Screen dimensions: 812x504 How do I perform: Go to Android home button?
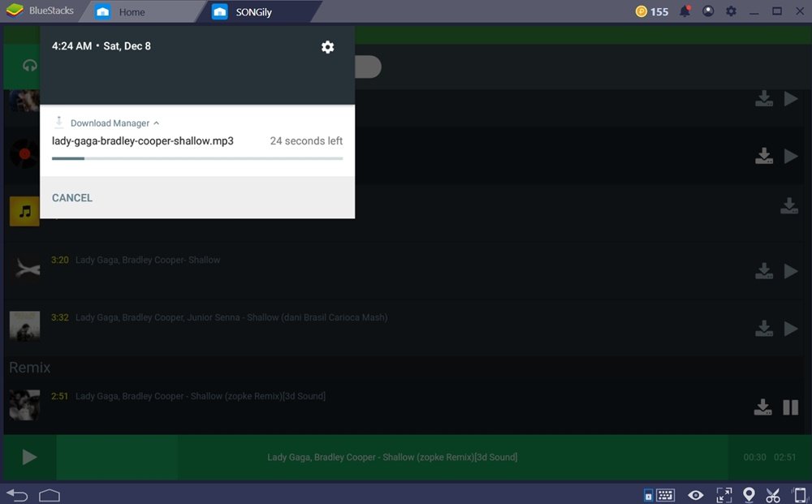[50, 495]
